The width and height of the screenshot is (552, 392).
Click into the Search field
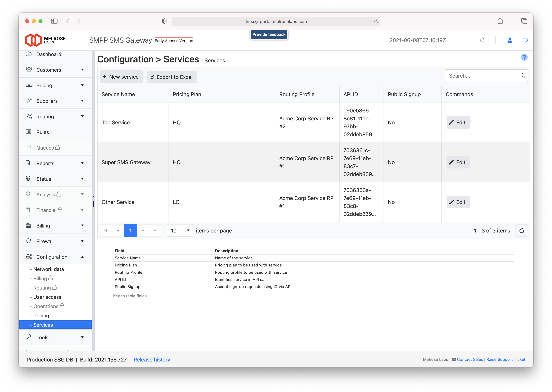(x=482, y=76)
